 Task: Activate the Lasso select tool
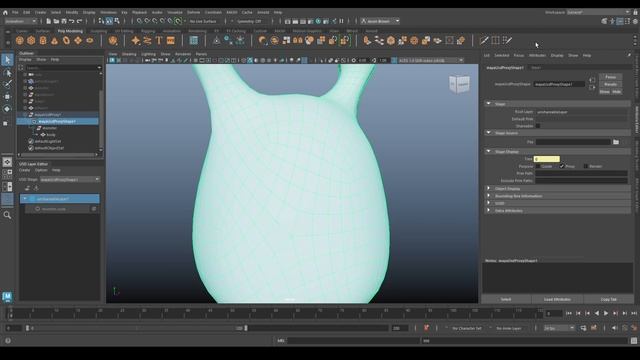[x=7, y=73]
